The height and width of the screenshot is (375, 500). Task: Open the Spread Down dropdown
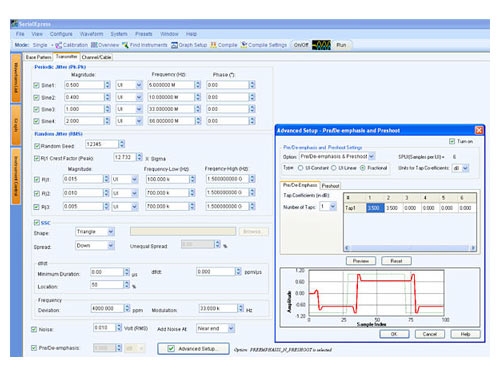(x=111, y=246)
